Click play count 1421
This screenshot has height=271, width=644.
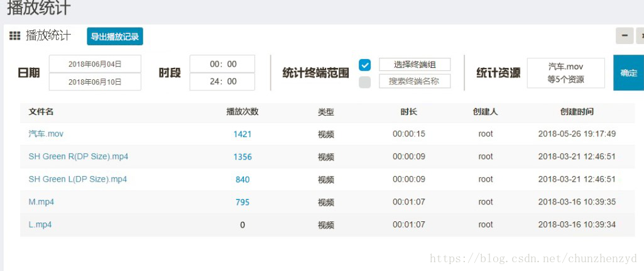click(243, 134)
